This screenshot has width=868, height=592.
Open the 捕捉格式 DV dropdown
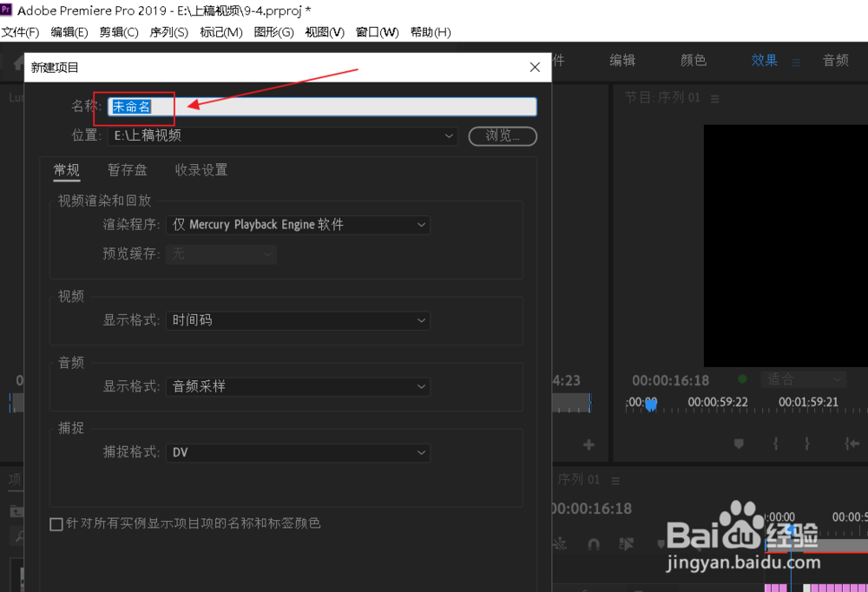(298, 452)
